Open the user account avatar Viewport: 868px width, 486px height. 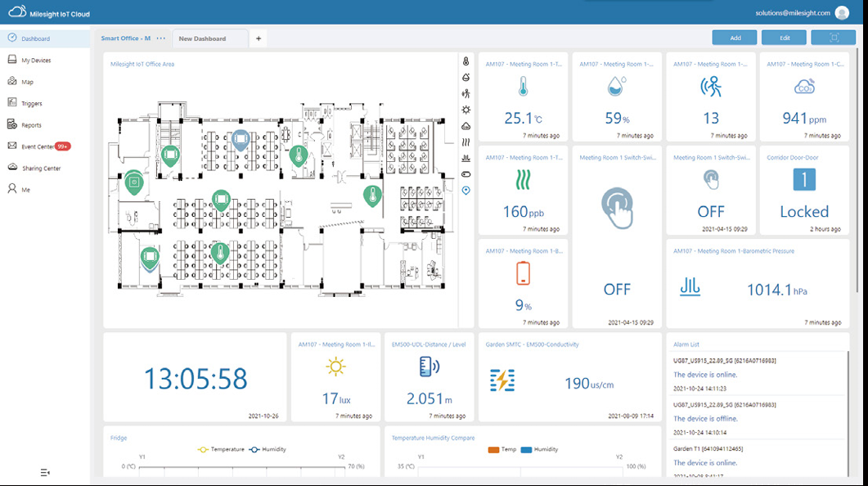tap(842, 13)
